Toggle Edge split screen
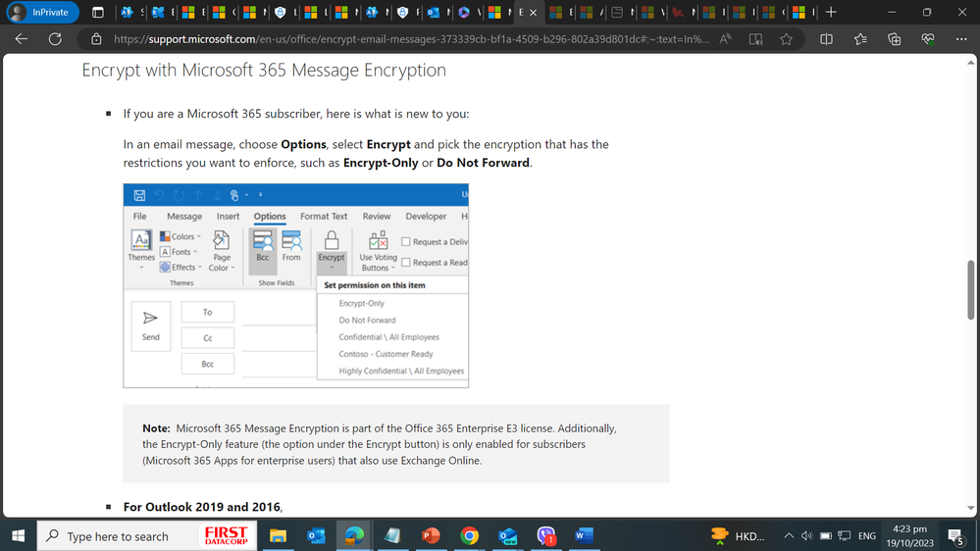Screen dimensions: 980x551 click(826, 39)
